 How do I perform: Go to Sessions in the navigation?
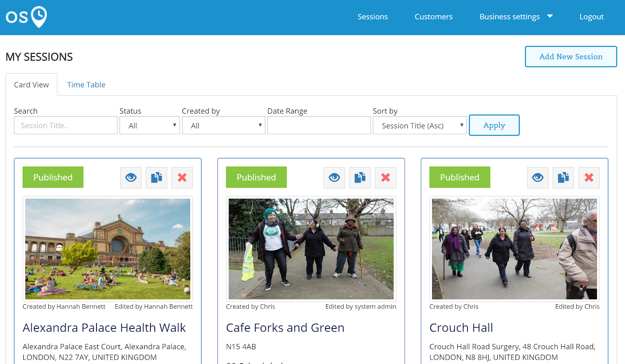pyautogui.click(x=373, y=17)
